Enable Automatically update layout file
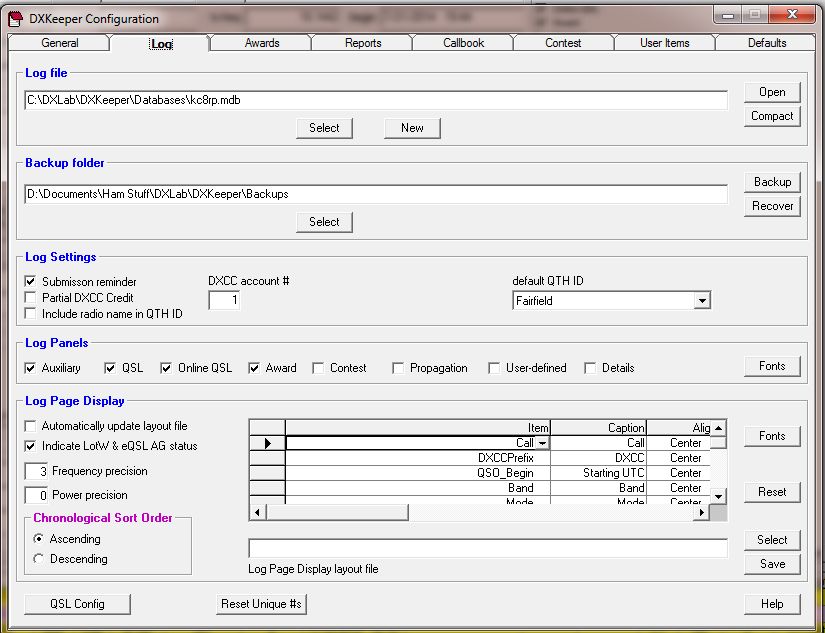 click(x=31, y=426)
